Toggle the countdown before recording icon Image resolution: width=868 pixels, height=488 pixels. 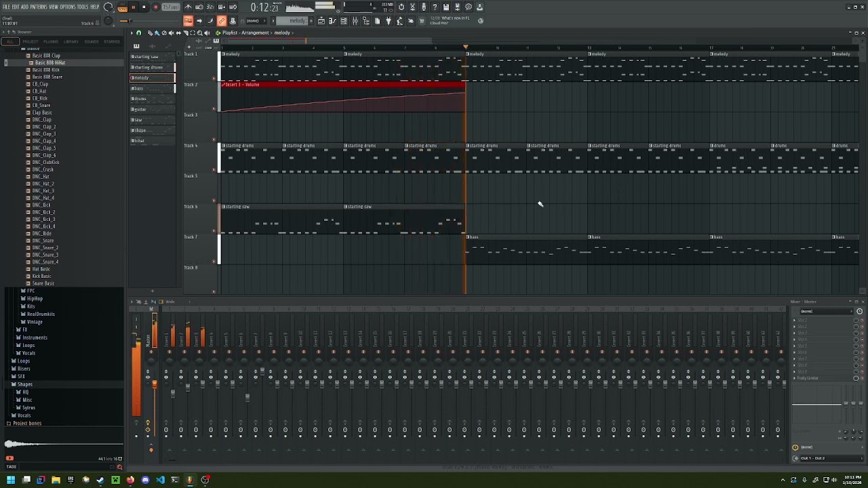(210, 7)
